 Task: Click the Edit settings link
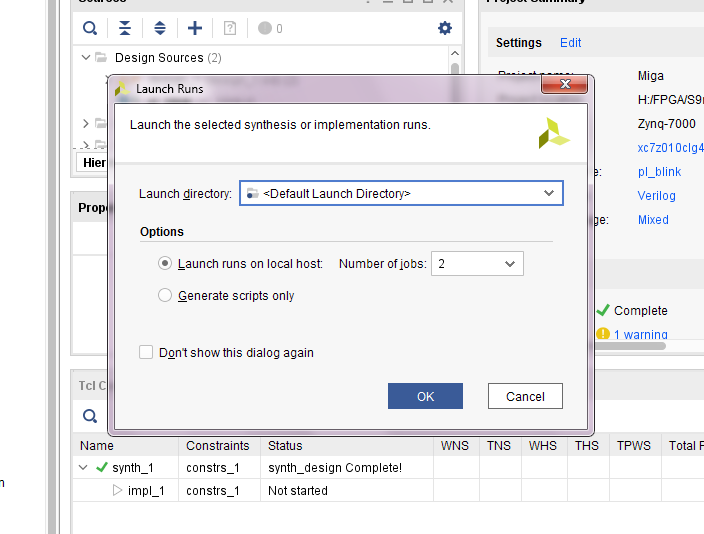[570, 43]
